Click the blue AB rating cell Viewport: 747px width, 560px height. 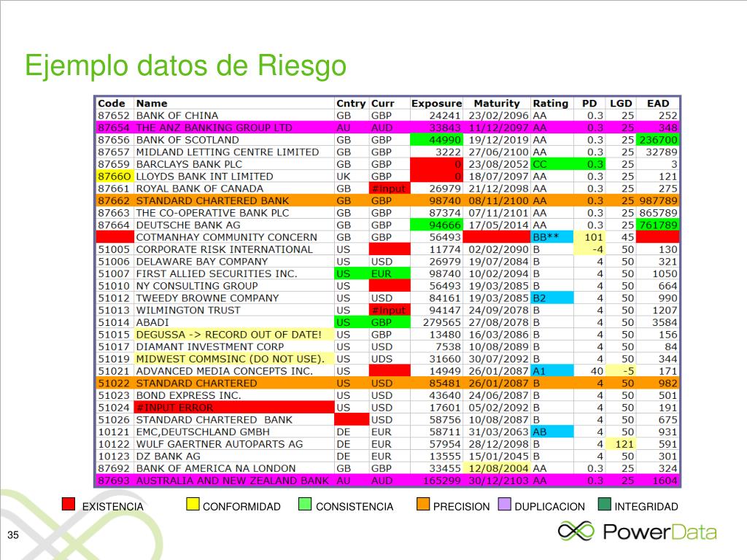coord(551,432)
